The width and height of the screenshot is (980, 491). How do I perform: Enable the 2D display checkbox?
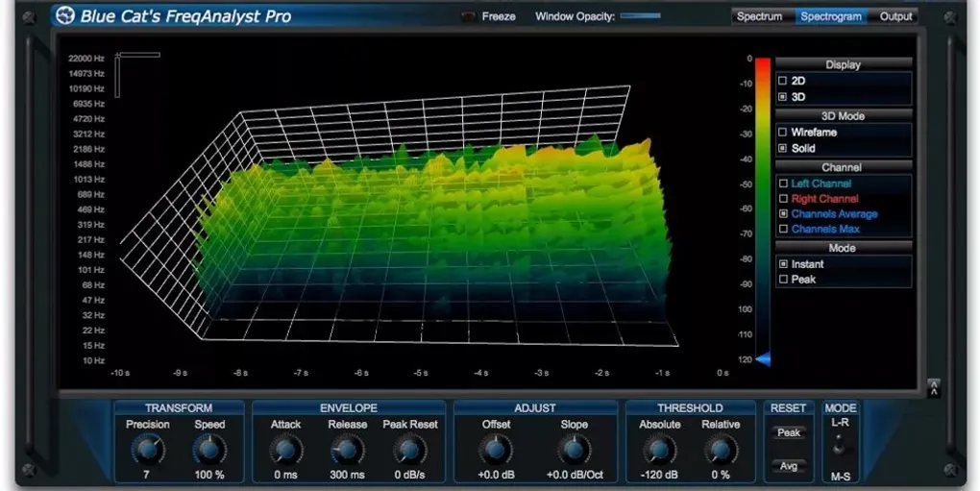pyautogui.click(x=783, y=82)
